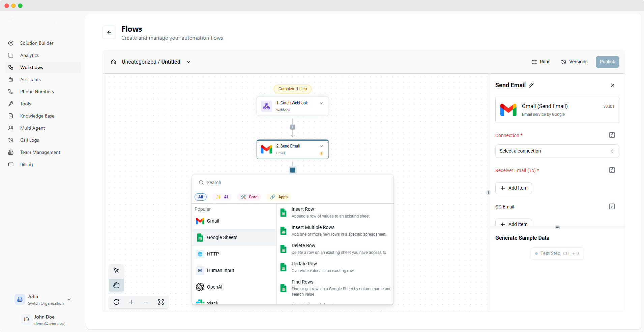
Task: Open the Select a connection dropdown
Action: click(557, 151)
